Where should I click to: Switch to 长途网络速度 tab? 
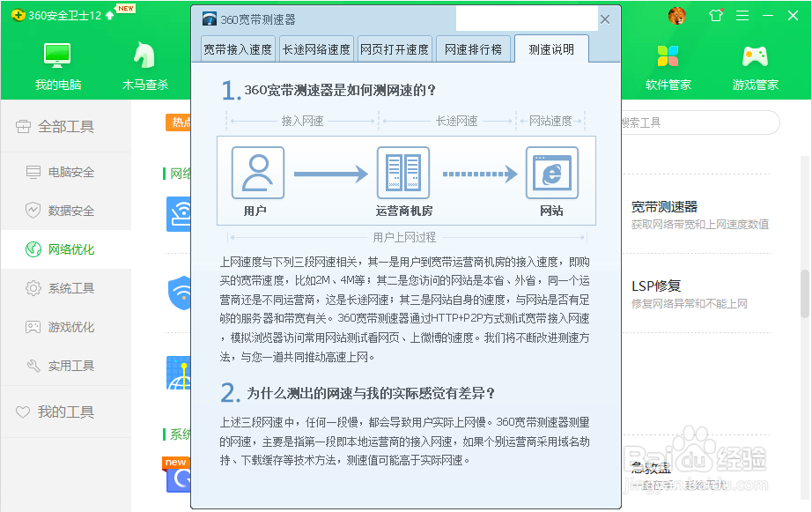pyautogui.click(x=316, y=49)
